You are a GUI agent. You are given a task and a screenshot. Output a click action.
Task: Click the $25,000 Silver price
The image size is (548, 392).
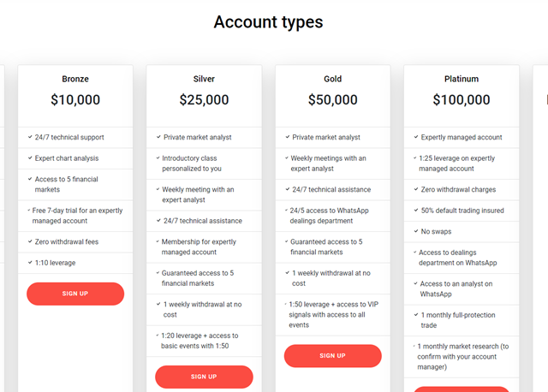pyautogui.click(x=204, y=100)
